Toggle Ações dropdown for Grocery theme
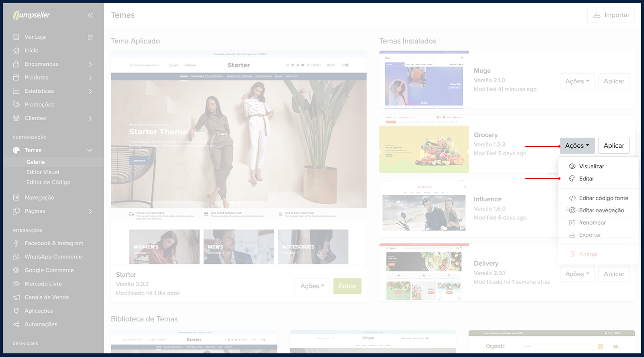The height and width of the screenshot is (357, 644). pos(577,146)
